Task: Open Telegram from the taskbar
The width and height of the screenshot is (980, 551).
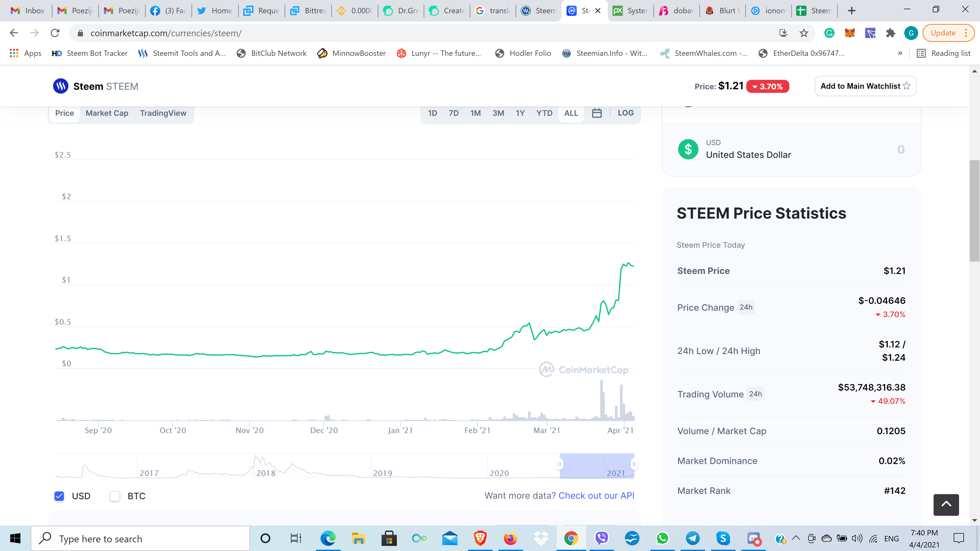Action: pos(693,539)
